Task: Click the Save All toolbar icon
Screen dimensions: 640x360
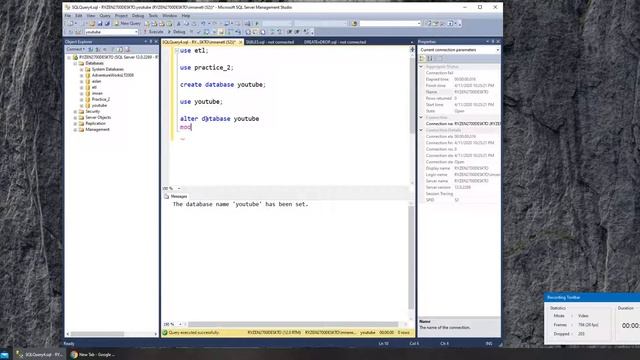Action: pos(107,24)
